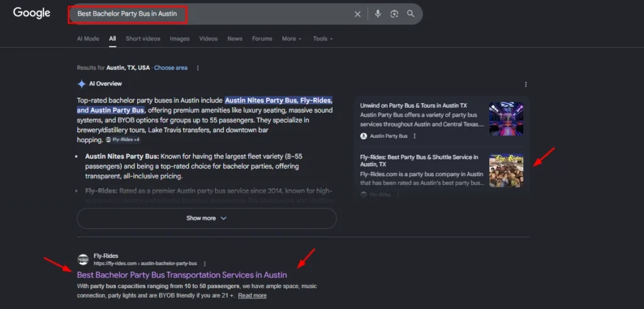Open more options beside Choose area
Image resolution: width=644 pixels, height=309 pixels.
click(x=197, y=68)
